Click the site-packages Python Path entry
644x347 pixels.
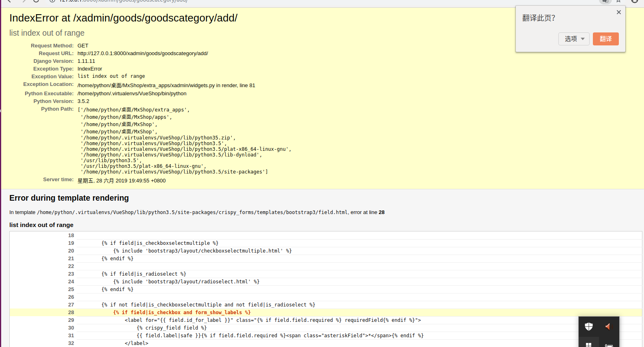tap(174, 172)
